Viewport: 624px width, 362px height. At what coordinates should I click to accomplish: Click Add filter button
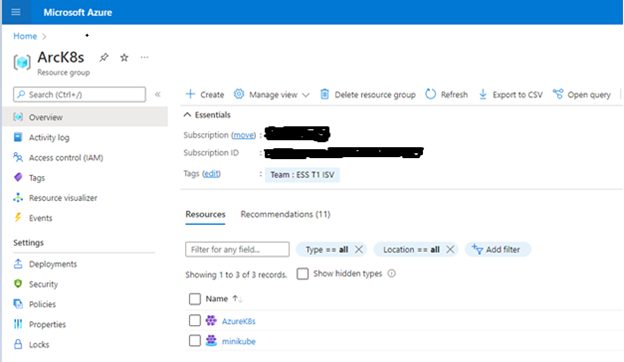[497, 249]
